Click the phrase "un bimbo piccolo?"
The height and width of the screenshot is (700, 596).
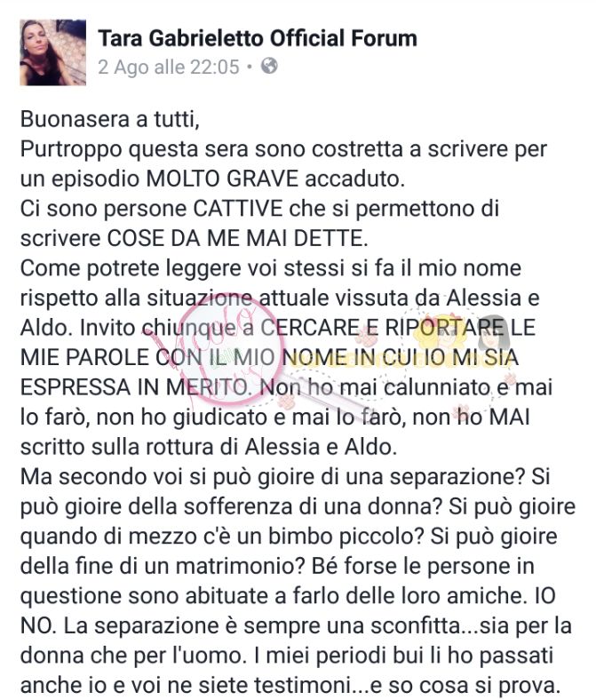330,537
